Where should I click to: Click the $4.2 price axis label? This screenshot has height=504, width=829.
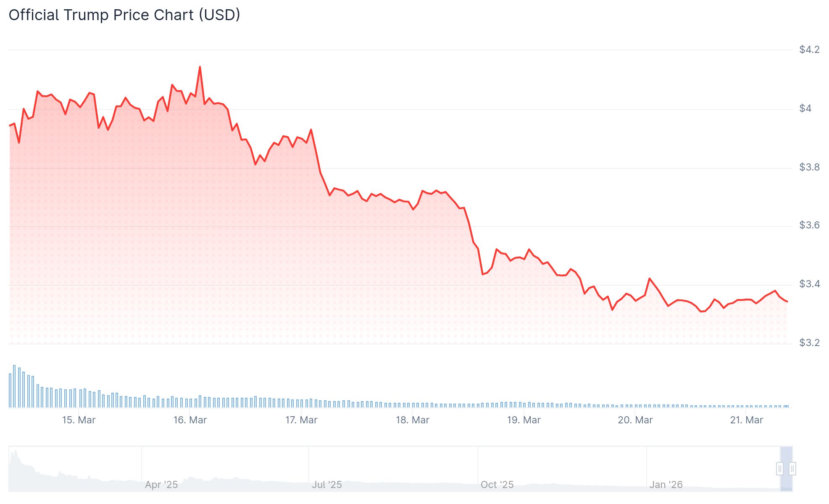[809, 50]
